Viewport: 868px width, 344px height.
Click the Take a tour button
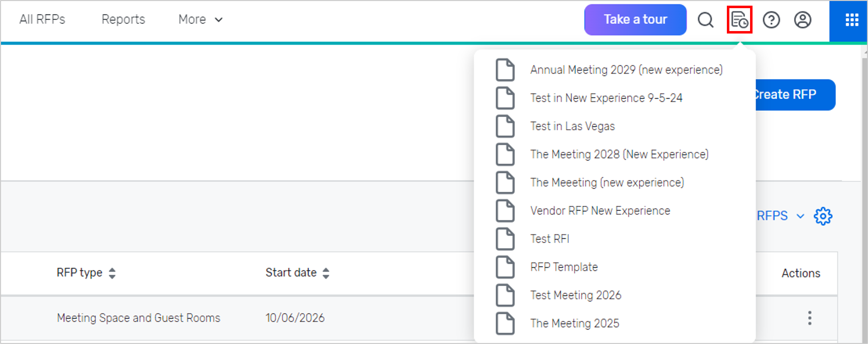click(635, 19)
